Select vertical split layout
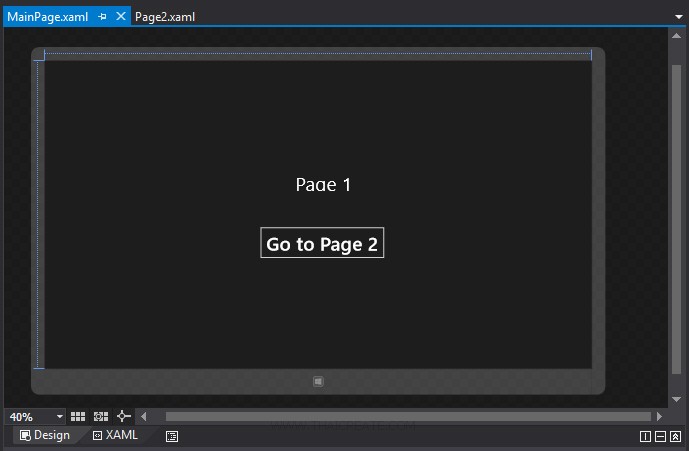The height and width of the screenshot is (451, 689). [x=645, y=436]
